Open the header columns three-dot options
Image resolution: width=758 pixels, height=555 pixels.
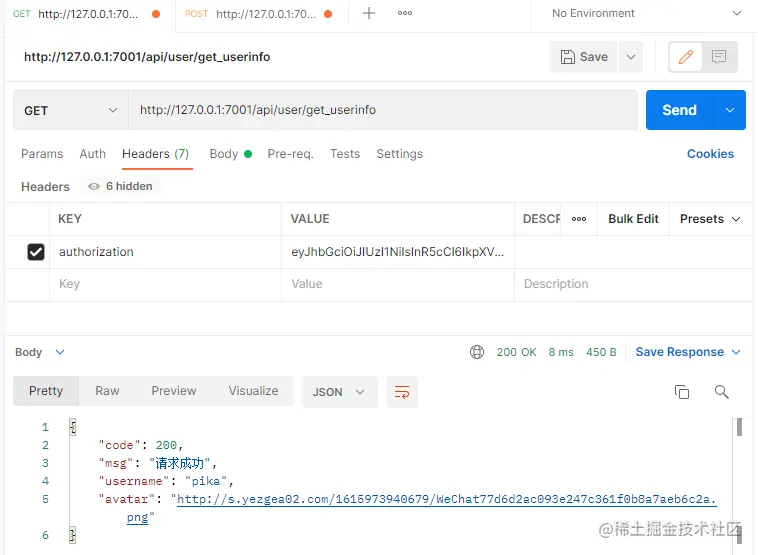[x=579, y=219]
